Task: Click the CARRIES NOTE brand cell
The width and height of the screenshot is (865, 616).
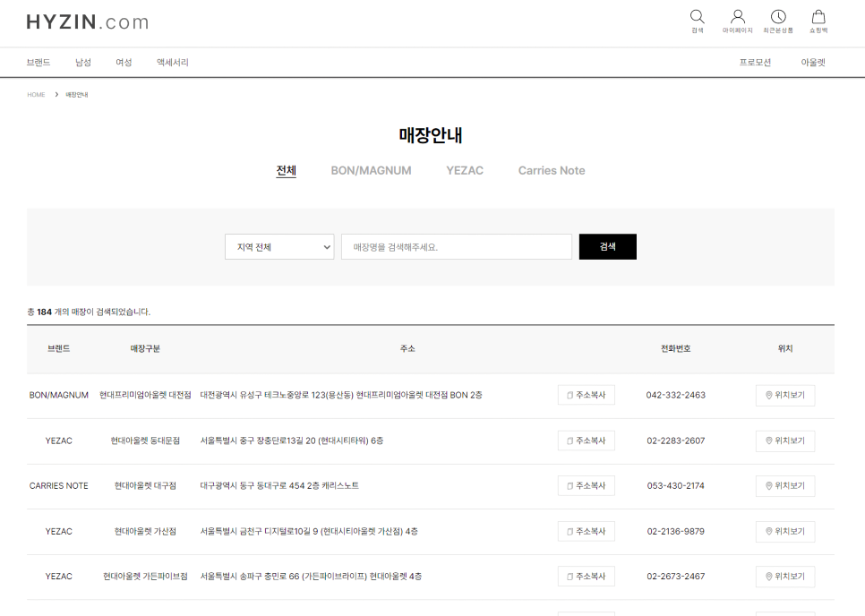Action: pos(58,486)
